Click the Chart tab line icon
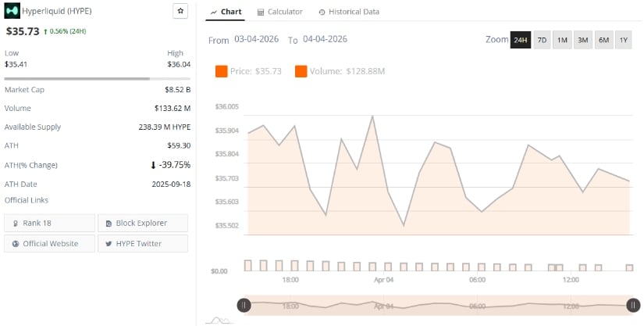Viewport: 644px width, 326px height. [x=214, y=13]
